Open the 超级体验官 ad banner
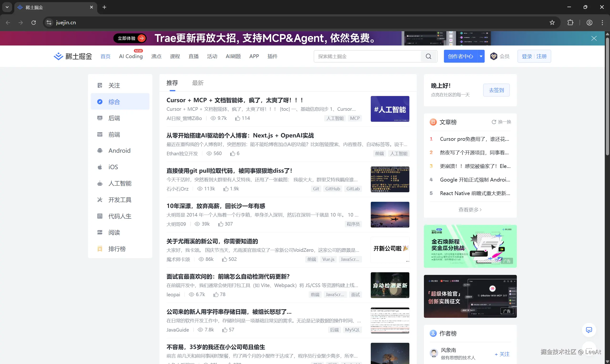Viewport: 610px width, 364px height. pos(470,296)
